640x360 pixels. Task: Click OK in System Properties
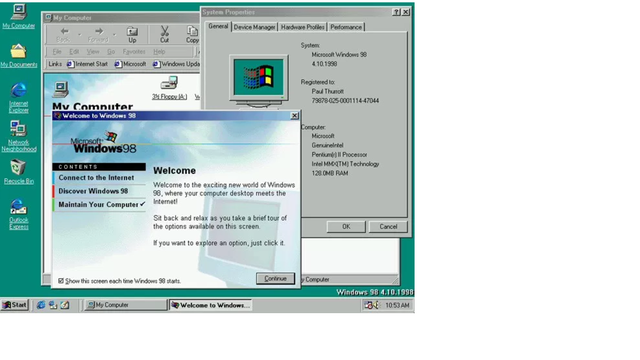click(346, 227)
